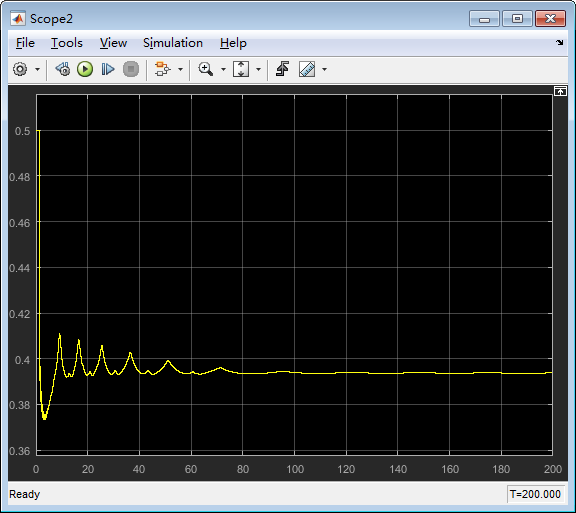Click the grayed Stop simulation button
576x513 pixels.
tap(131, 69)
